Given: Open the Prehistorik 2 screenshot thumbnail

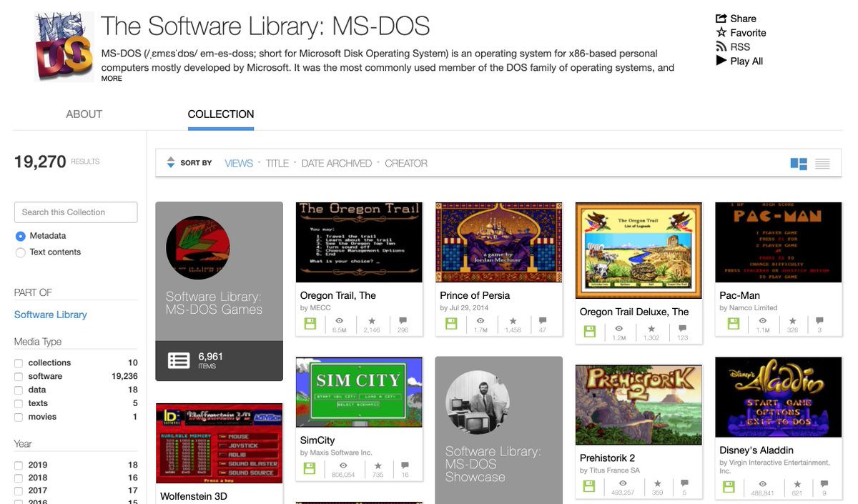Looking at the screenshot, I should pos(638,405).
